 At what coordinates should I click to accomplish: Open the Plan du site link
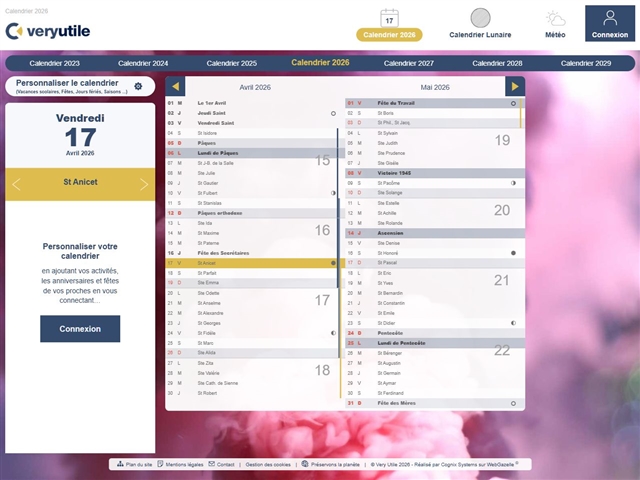[x=139, y=464]
